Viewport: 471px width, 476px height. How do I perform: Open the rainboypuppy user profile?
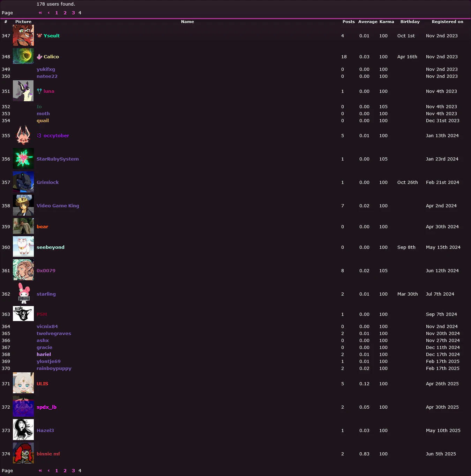click(x=54, y=369)
